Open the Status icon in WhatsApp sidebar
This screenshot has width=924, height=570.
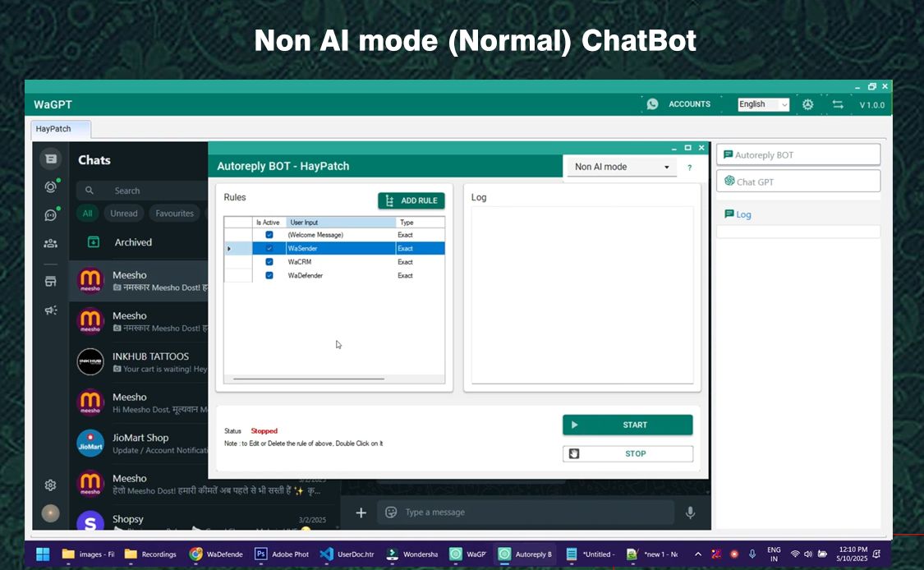coord(51,187)
